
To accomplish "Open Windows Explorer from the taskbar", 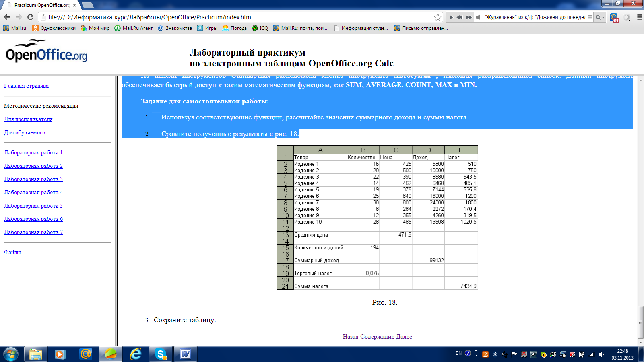I will click(36, 354).
